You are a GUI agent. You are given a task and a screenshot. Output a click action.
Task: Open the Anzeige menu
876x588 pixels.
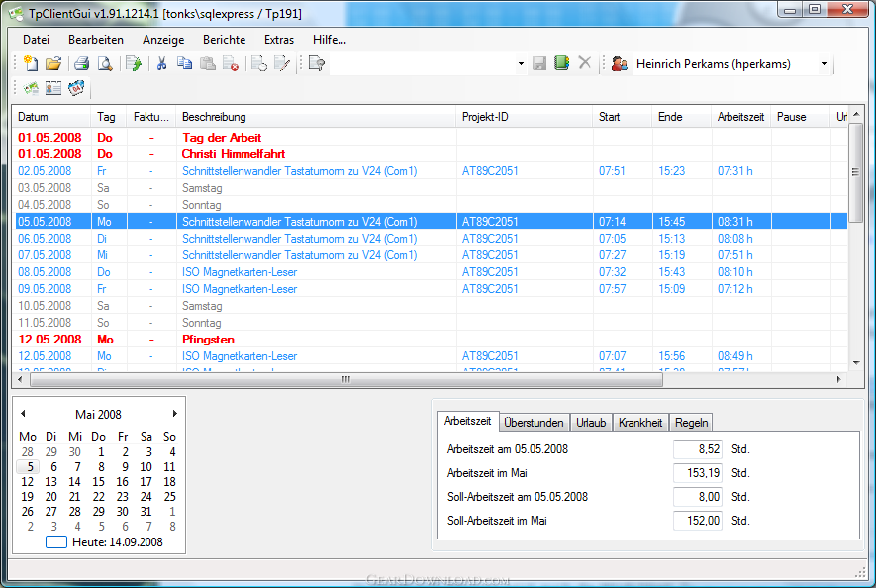[x=163, y=40]
